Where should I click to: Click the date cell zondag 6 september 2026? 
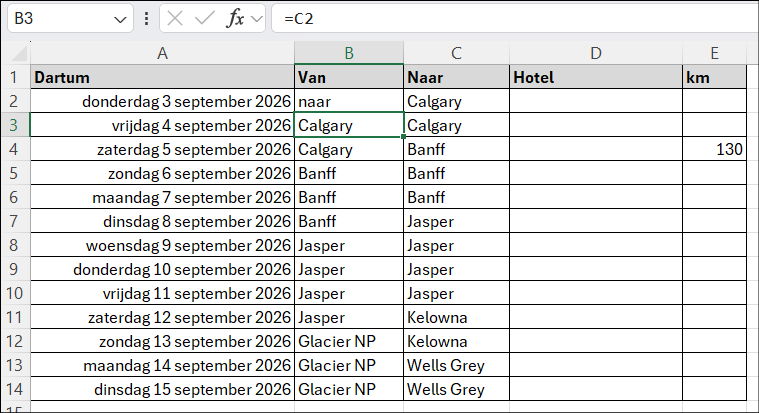[x=162, y=174]
